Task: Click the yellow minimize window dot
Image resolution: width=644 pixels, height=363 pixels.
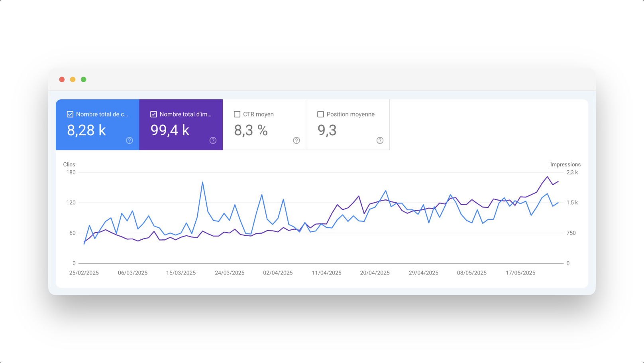Action: (x=73, y=79)
